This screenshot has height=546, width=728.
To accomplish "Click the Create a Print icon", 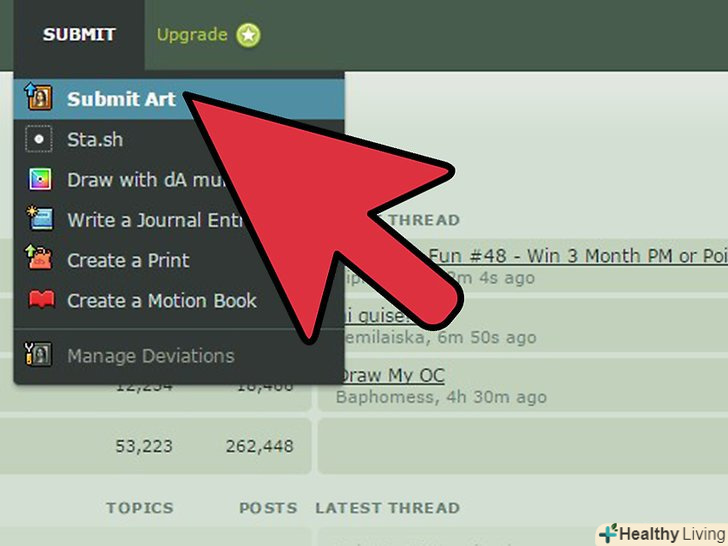I will pyautogui.click(x=39, y=257).
